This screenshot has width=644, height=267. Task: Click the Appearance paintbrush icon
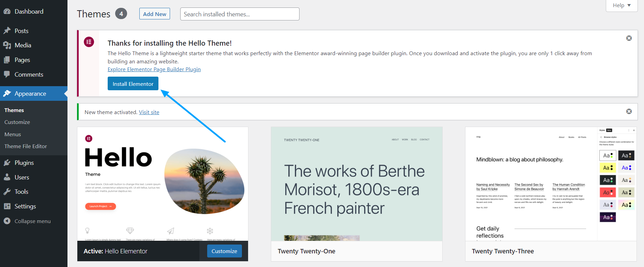click(7, 93)
